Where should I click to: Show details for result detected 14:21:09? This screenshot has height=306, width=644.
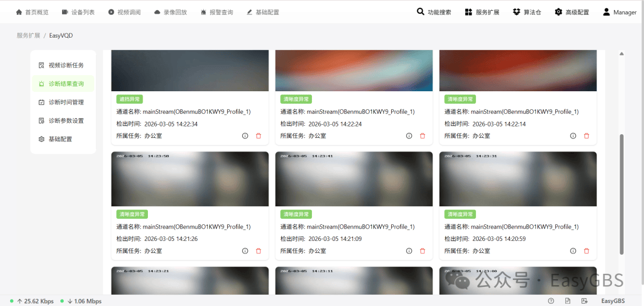tap(409, 251)
